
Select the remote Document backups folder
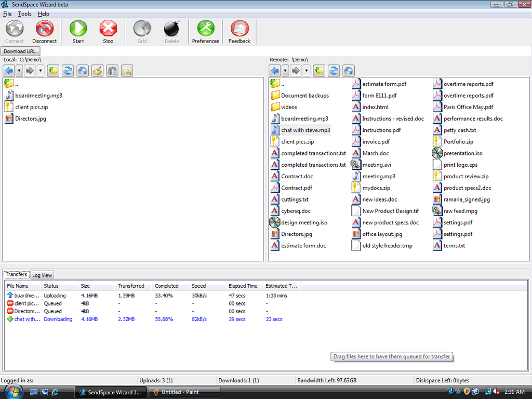[x=300, y=96]
